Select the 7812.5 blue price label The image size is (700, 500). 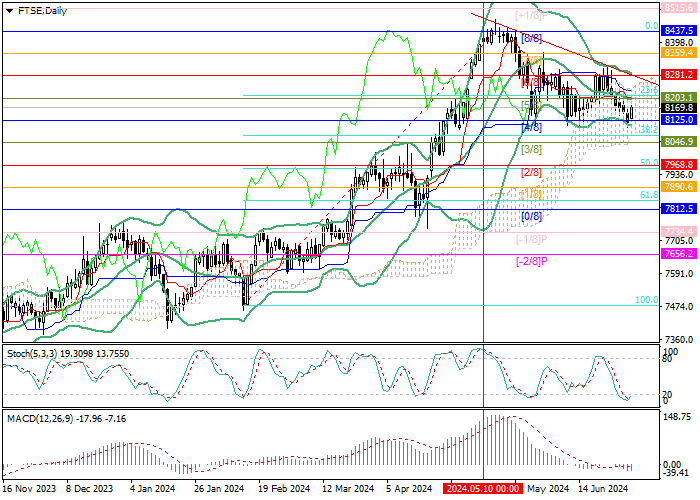pos(679,209)
